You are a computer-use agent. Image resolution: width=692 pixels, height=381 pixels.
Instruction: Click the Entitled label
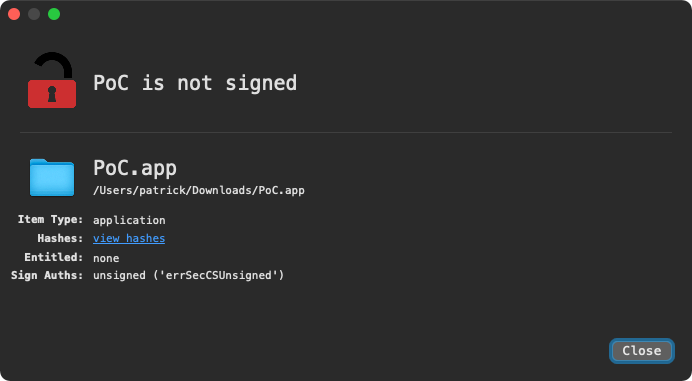53,257
